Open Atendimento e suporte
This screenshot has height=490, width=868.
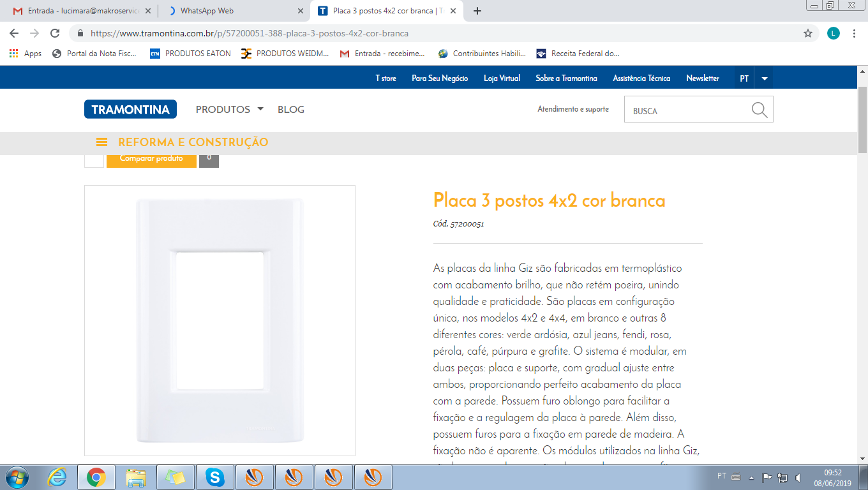[x=573, y=109]
